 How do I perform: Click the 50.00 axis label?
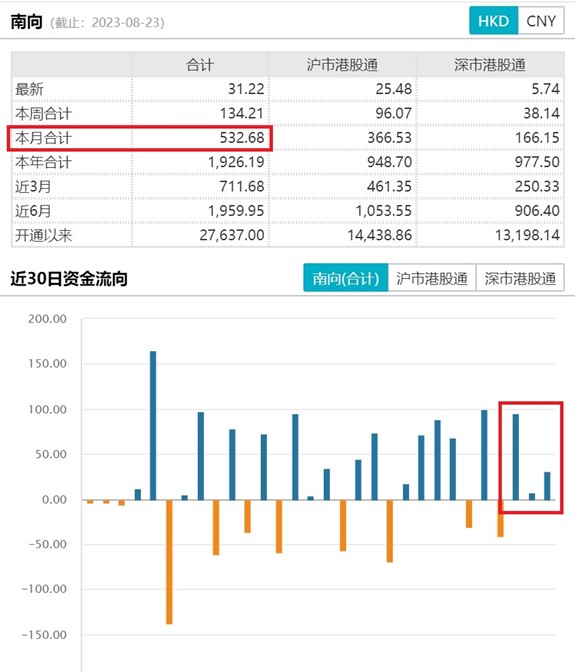[51, 454]
